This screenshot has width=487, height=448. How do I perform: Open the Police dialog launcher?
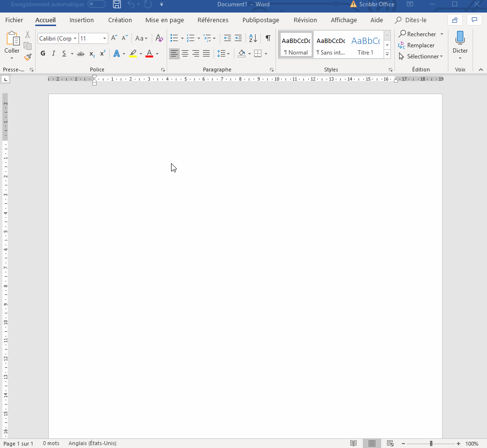[163, 70]
